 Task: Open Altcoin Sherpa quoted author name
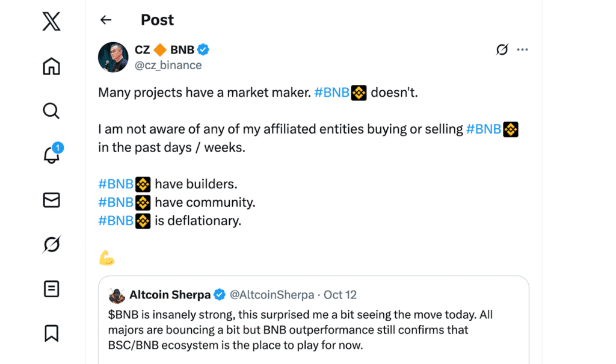170,295
